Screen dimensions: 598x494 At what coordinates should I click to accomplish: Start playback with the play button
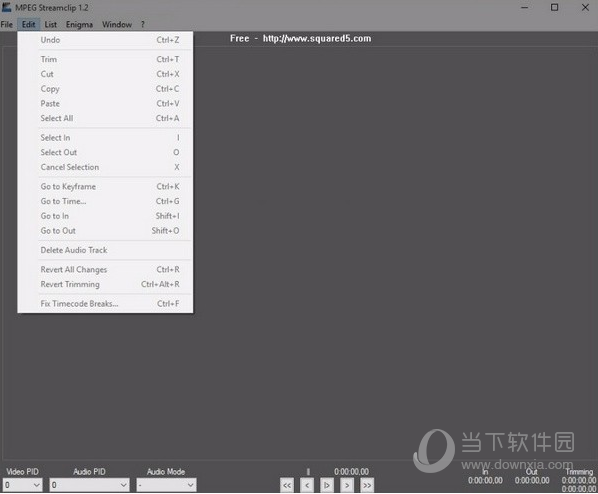(327, 486)
